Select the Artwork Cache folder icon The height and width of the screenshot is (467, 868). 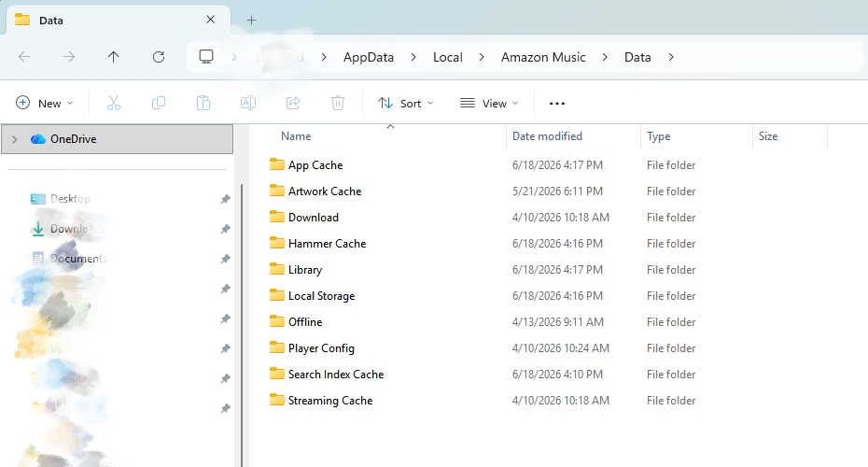277,190
